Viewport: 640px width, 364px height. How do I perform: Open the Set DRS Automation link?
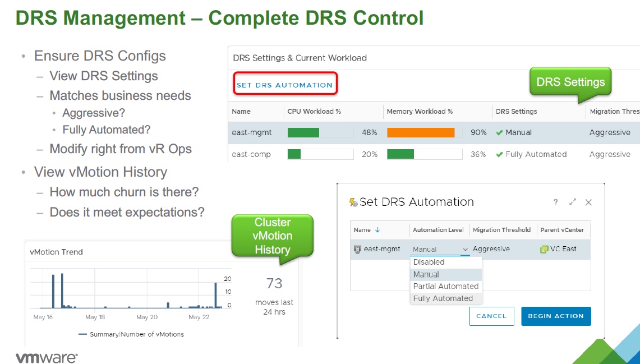(284, 85)
